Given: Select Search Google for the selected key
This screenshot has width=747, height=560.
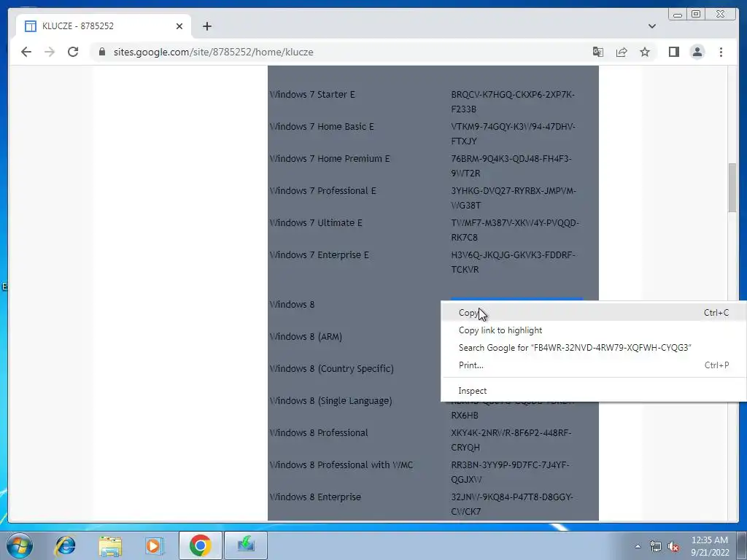Looking at the screenshot, I should point(594,348).
